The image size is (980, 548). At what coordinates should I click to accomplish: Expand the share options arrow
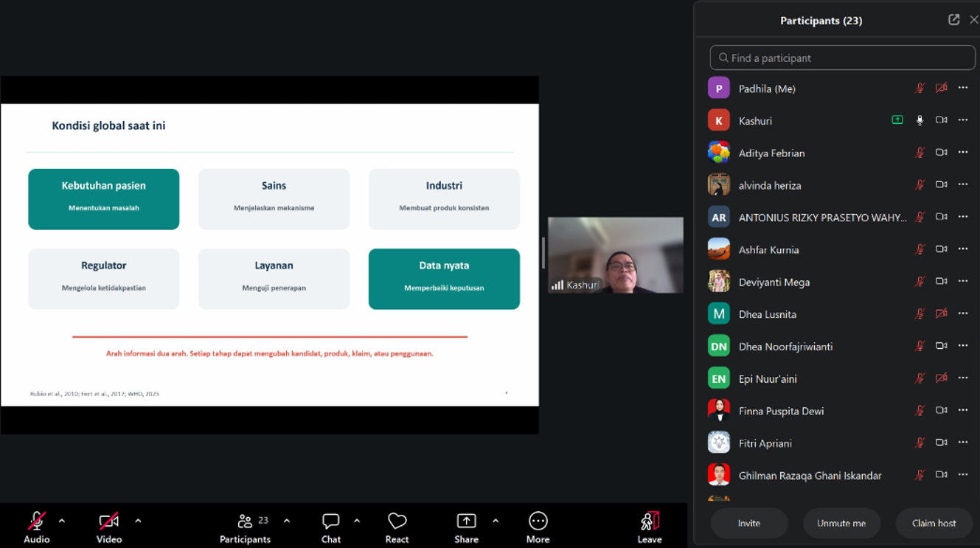[x=496, y=521]
